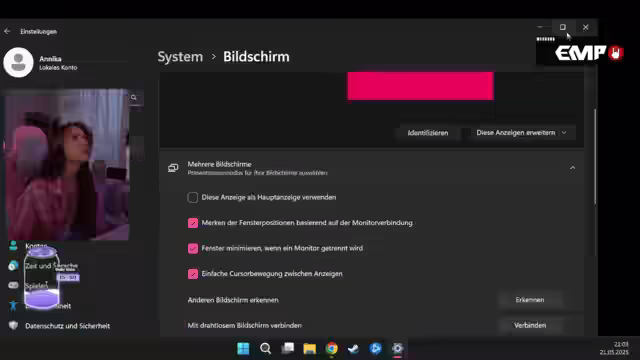The height and width of the screenshot is (360, 640).
Task: Open the Diese Anzeigen erweitern dropdown
Action: (x=522, y=133)
